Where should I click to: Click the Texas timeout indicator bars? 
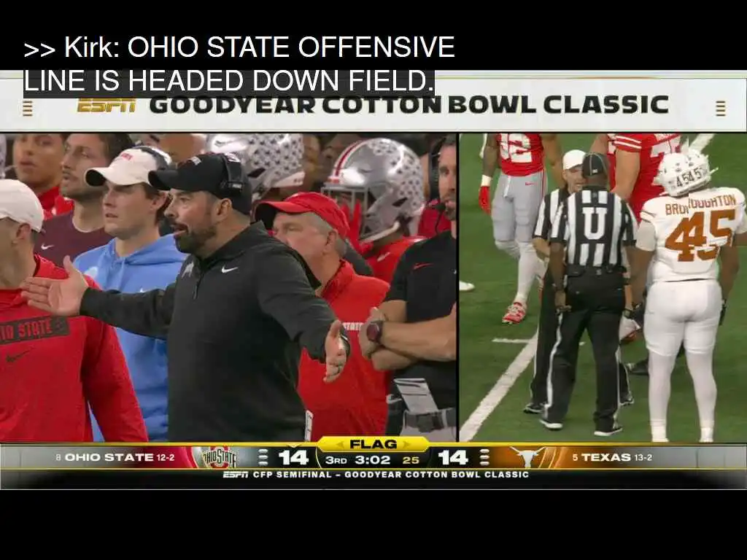tap(484, 458)
